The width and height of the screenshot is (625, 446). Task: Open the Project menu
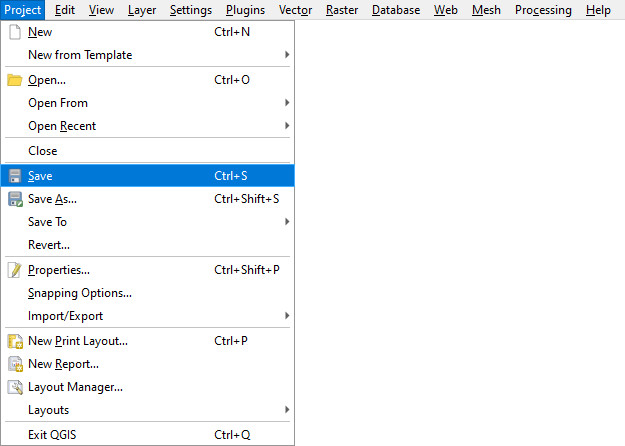(x=22, y=10)
